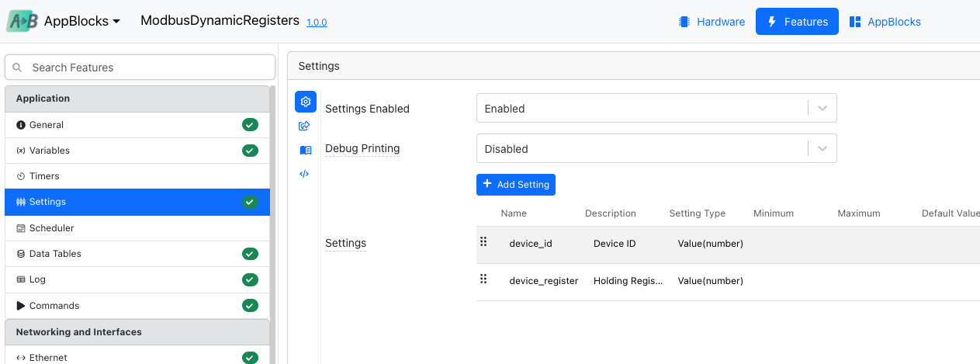
Task: Click the search magnifier icon
Action: click(18, 68)
